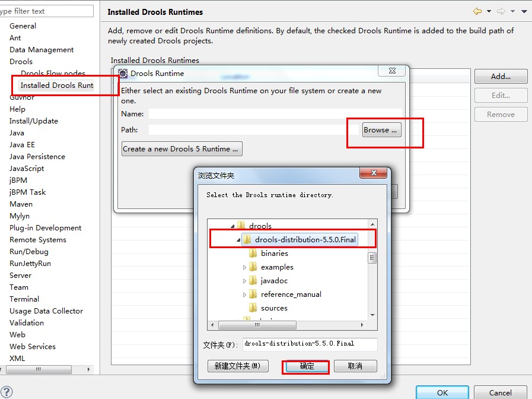Select Run/Debug category
Screen dimensions: 532x399
(x=29, y=252)
